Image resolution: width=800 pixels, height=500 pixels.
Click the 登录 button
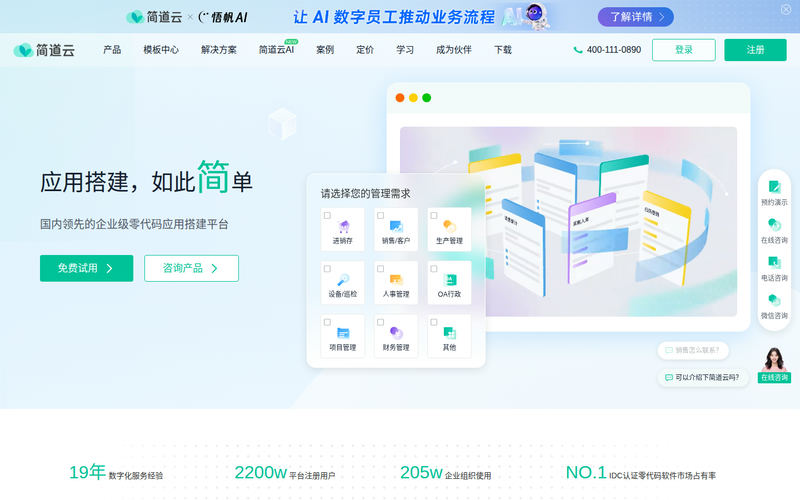tap(684, 50)
